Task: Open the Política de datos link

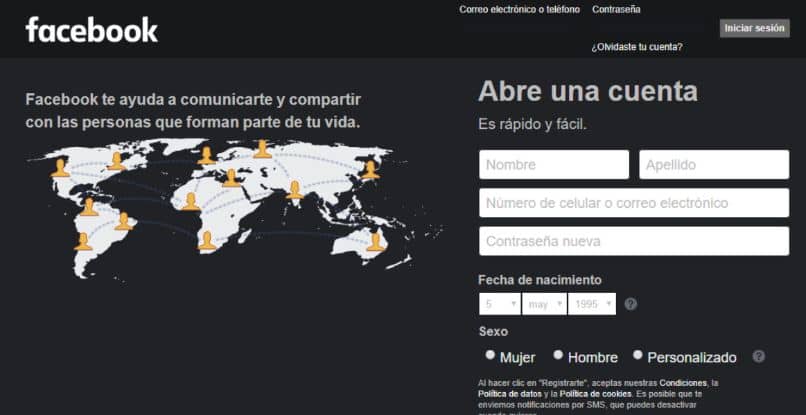Action: pyautogui.click(x=509, y=394)
